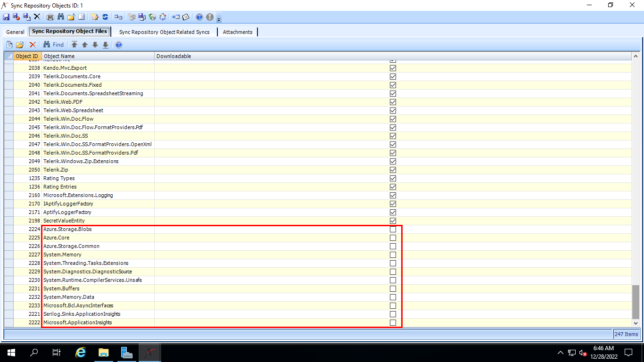Sort by the Object Name column header

(98, 56)
